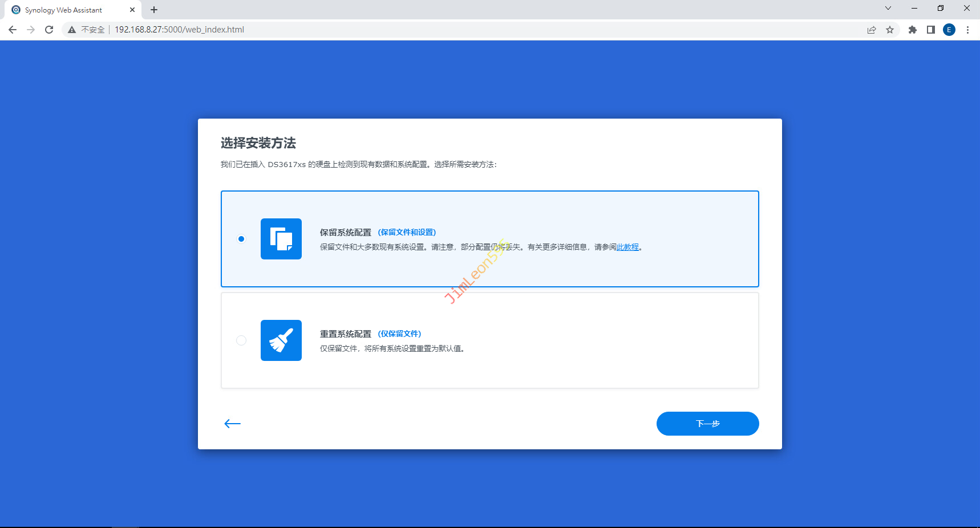Open the browser extensions puzzle icon
The height and width of the screenshot is (528, 980).
pyautogui.click(x=913, y=30)
